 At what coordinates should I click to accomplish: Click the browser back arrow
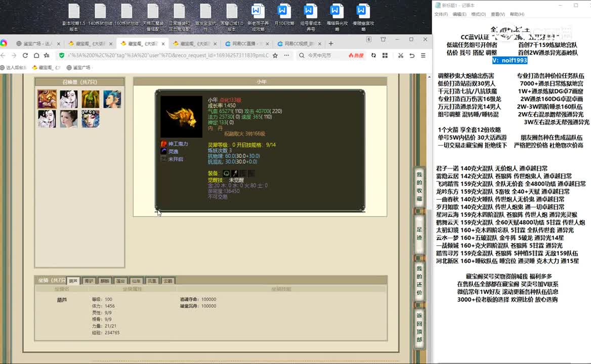[x=3, y=55]
